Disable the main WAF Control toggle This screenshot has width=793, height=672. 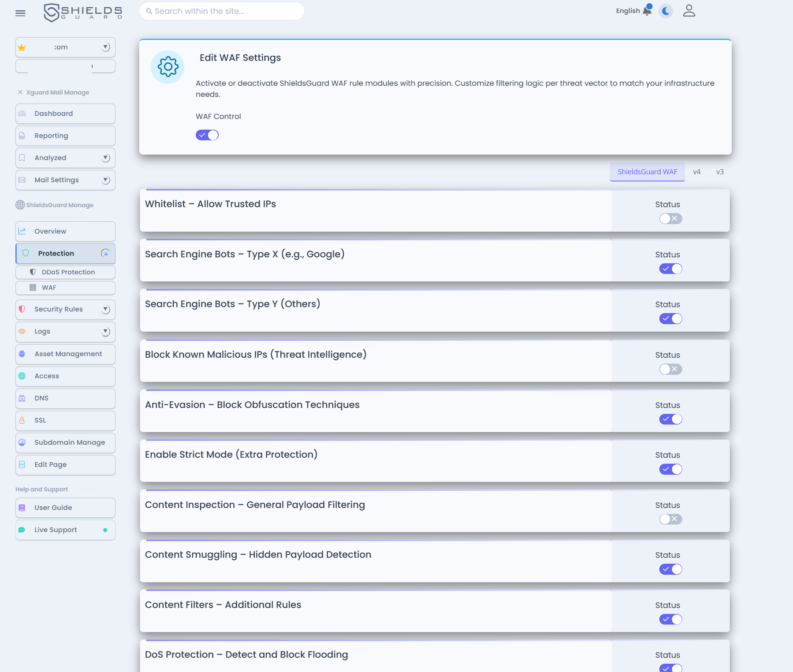coord(207,135)
